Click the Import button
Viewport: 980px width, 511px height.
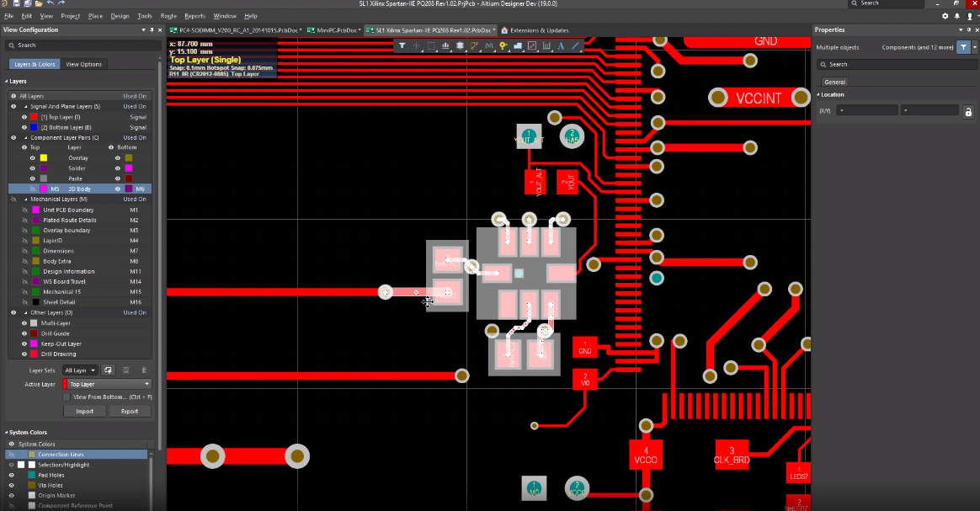pyautogui.click(x=84, y=411)
